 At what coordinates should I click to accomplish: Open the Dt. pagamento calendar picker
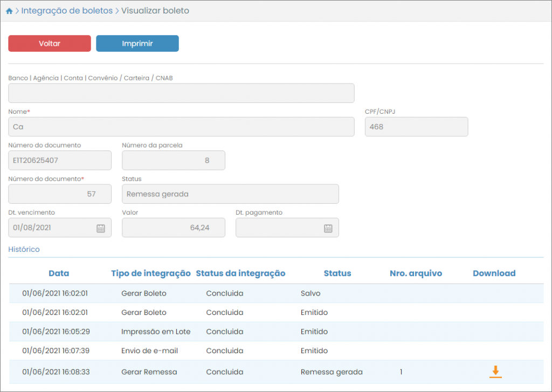[x=328, y=228]
